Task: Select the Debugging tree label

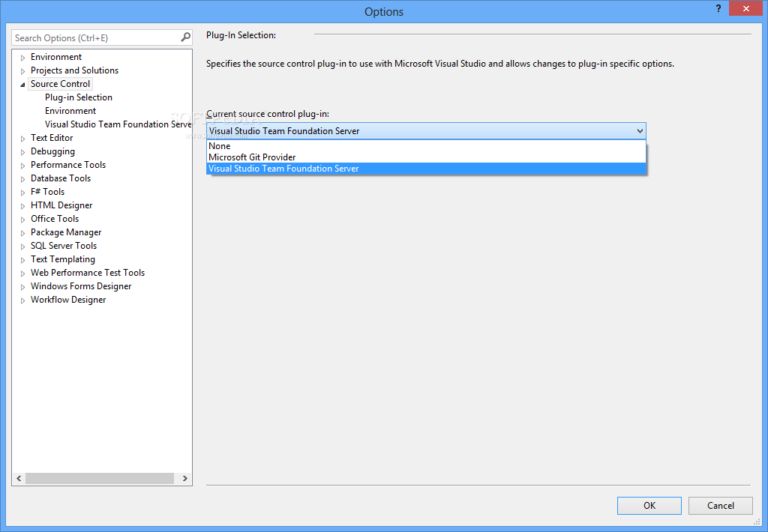Action: (53, 151)
